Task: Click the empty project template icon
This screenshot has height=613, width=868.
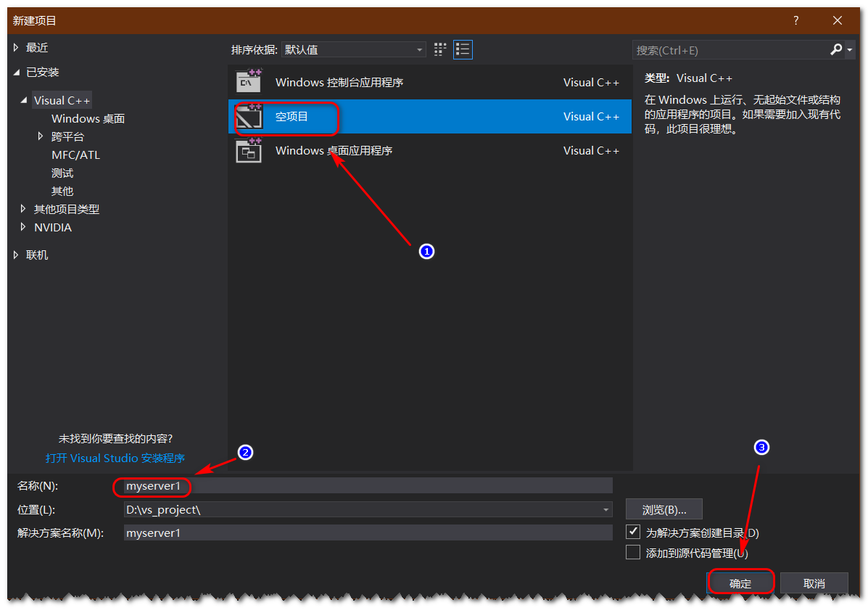Action: [249, 116]
